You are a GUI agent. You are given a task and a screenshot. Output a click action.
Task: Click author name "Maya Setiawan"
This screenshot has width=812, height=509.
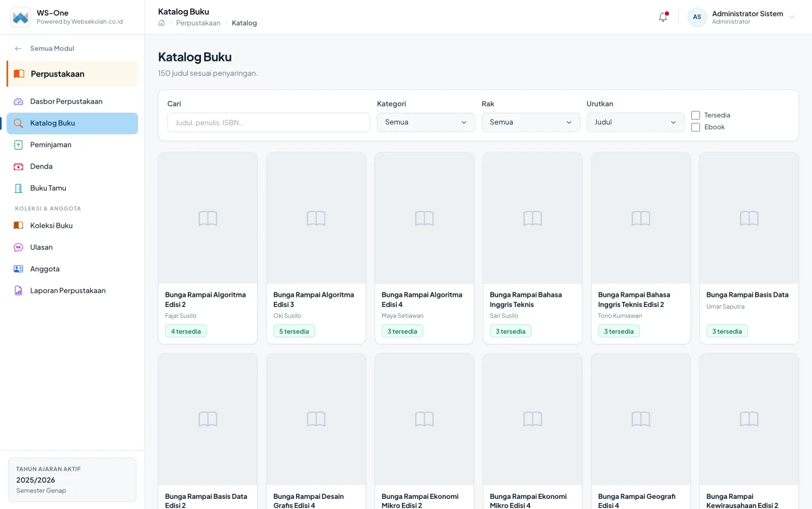(x=402, y=316)
